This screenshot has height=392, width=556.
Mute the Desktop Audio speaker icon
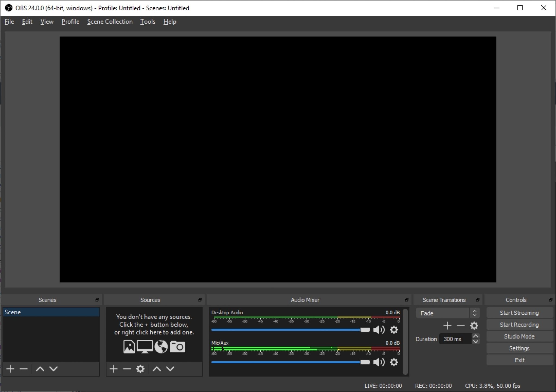point(379,330)
